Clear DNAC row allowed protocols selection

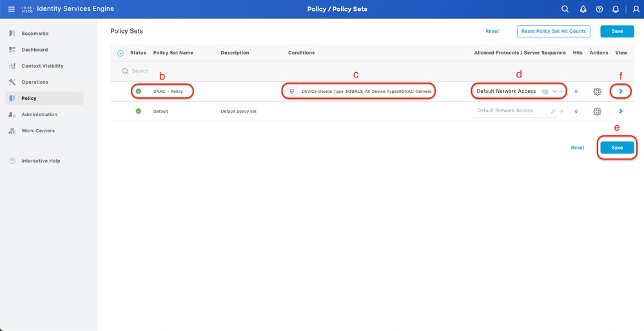[545, 91]
